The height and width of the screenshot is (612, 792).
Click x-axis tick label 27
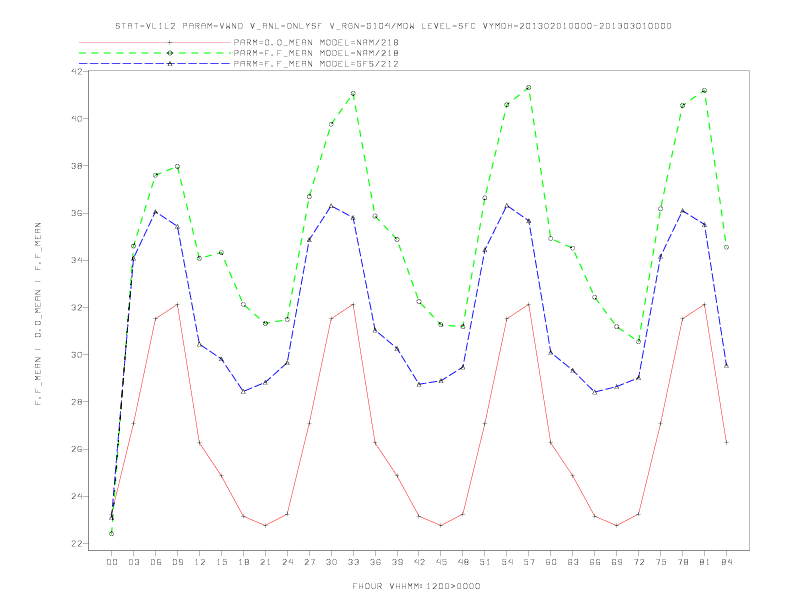pyautogui.click(x=309, y=562)
